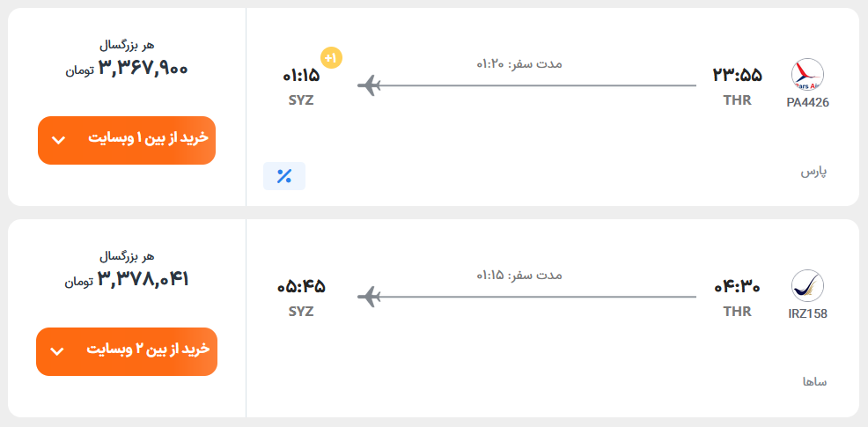868x427 pixels.
Task: Click the yellow +1 next-day badge
Action: (x=331, y=58)
